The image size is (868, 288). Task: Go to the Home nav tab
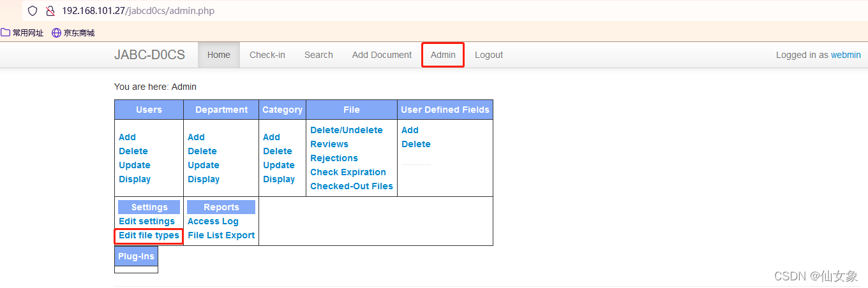click(218, 55)
